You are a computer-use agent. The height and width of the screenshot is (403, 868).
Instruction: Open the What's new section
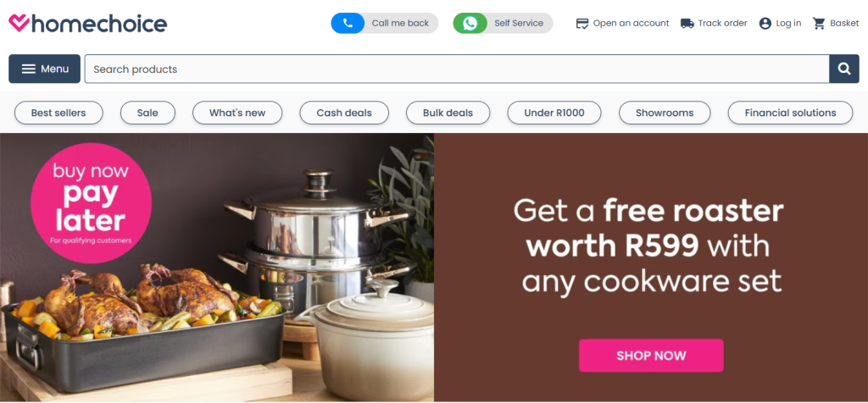tap(237, 113)
